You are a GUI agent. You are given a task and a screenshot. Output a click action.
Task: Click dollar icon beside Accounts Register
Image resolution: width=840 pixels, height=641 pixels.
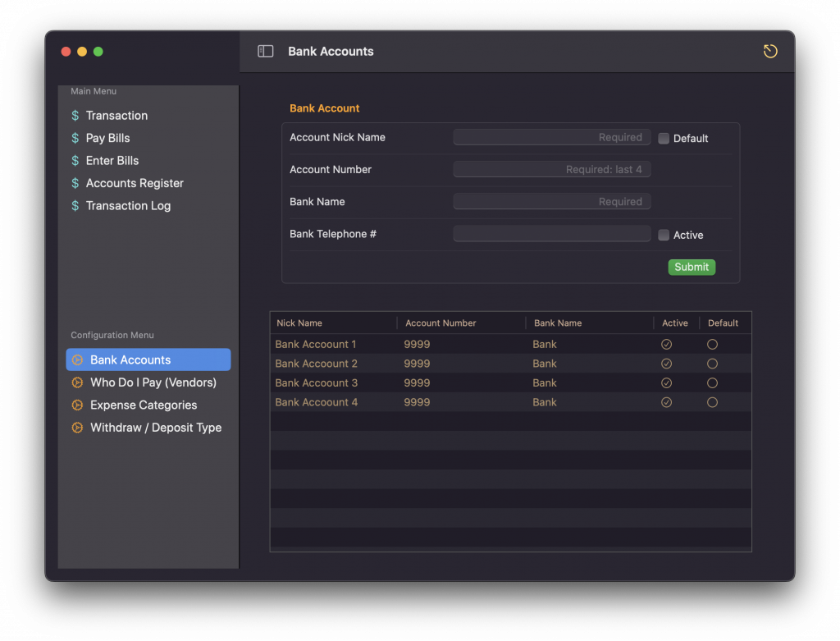[75, 184]
